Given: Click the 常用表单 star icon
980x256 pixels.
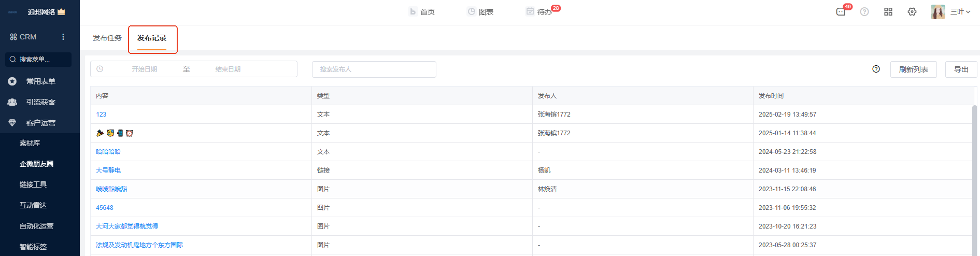Looking at the screenshot, I should pyautogui.click(x=12, y=81).
